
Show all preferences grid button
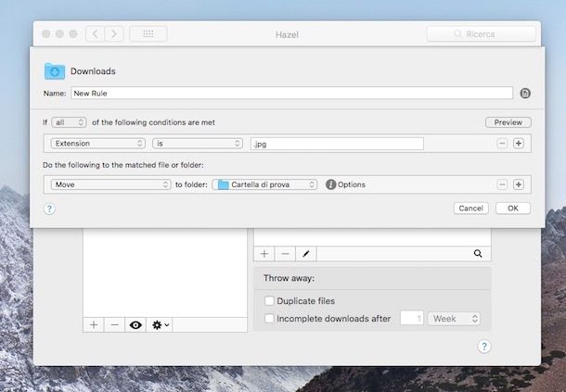tap(148, 34)
